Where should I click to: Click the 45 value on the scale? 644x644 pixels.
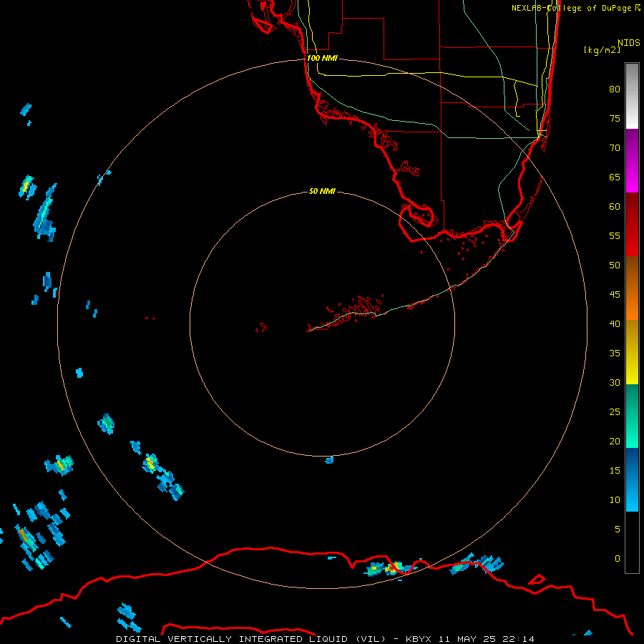[x=615, y=295]
